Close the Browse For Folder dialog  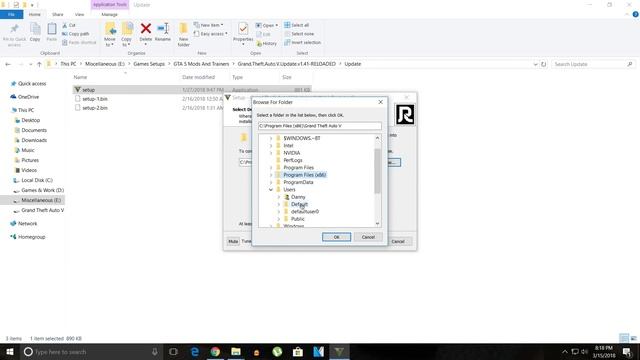pos(380,102)
